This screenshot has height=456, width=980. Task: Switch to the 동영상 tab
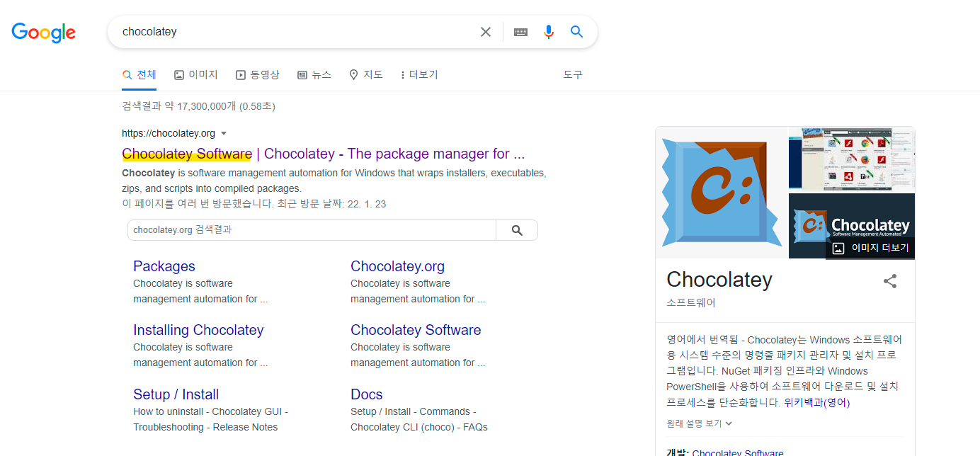pos(258,74)
